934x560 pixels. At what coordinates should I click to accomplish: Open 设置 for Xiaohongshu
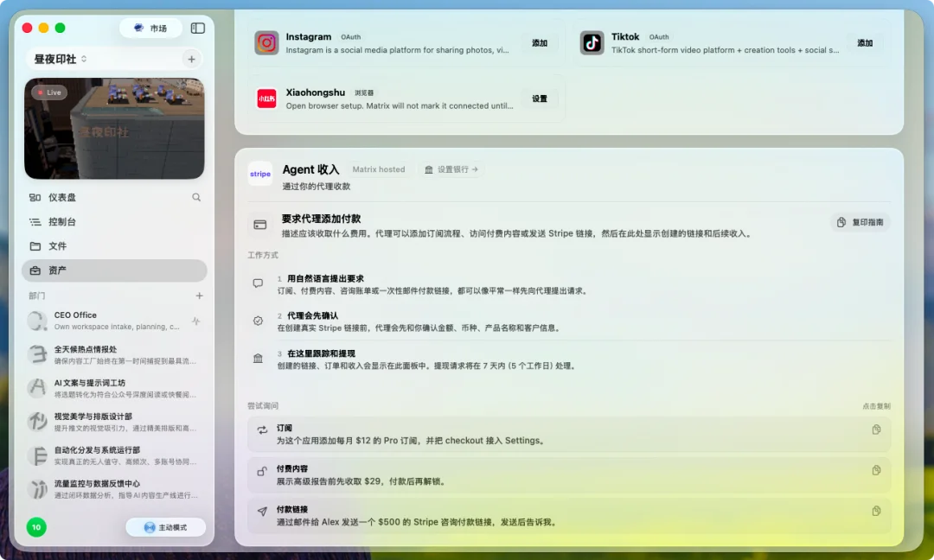pyautogui.click(x=540, y=99)
